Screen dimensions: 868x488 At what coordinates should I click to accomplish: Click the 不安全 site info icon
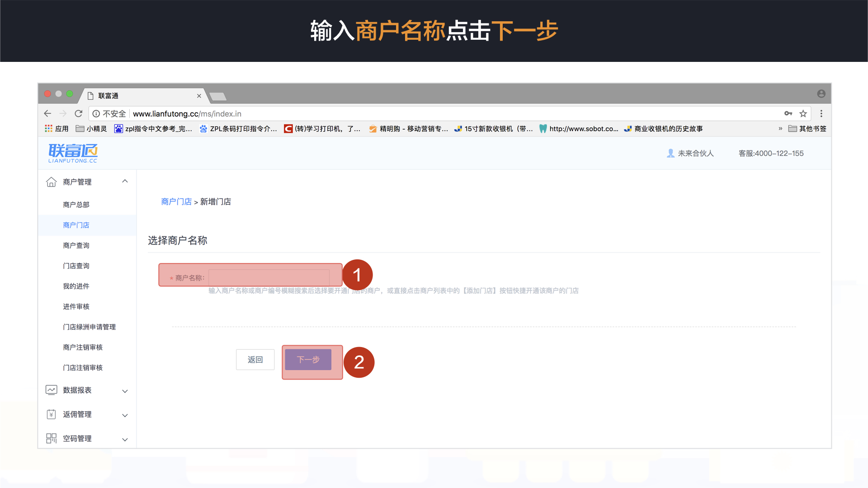(x=96, y=114)
